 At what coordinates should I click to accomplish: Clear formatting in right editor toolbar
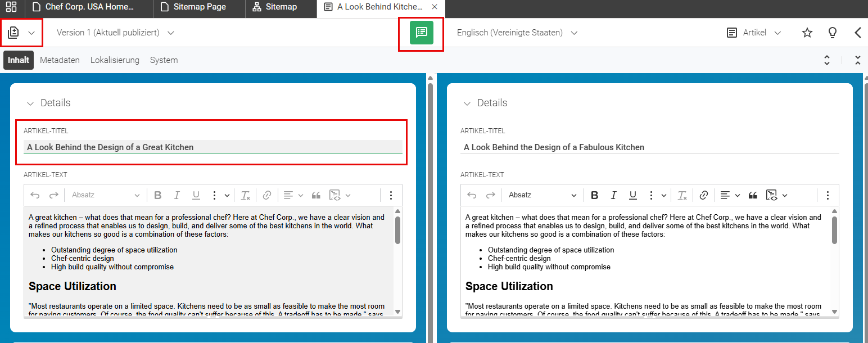(682, 195)
